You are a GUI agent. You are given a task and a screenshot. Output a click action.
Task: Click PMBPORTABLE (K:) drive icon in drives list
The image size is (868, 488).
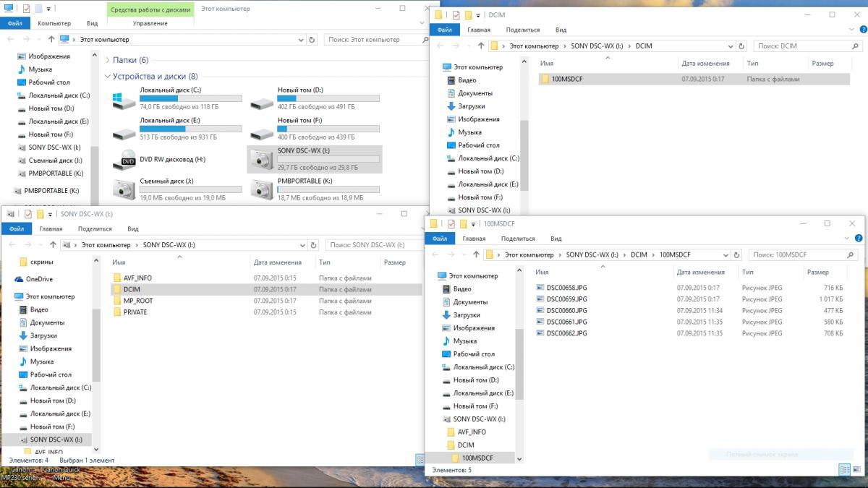(x=260, y=189)
